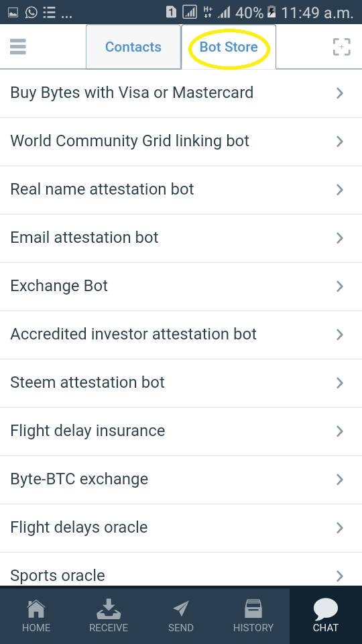Expand chevron next to Flight delay insurance

339,431
